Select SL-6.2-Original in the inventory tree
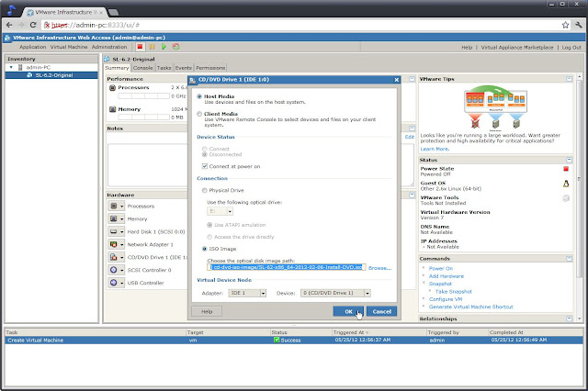The width and height of the screenshot is (588, 391). pyautogui.click(x=51, y=75)
